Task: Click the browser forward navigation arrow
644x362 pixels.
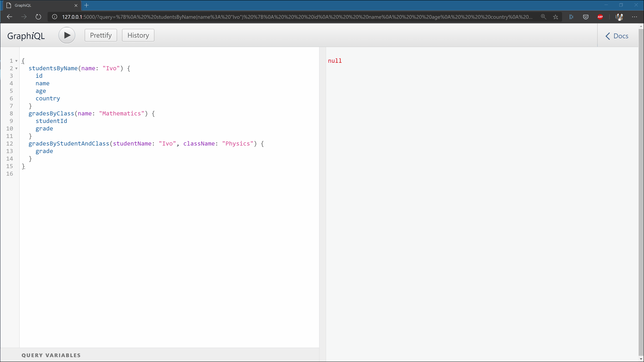Action: [24, 17]
